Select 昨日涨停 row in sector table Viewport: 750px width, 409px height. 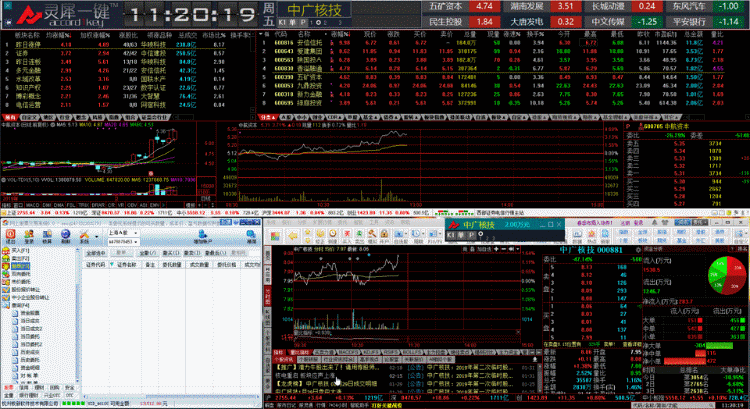[x=114, y=44]
